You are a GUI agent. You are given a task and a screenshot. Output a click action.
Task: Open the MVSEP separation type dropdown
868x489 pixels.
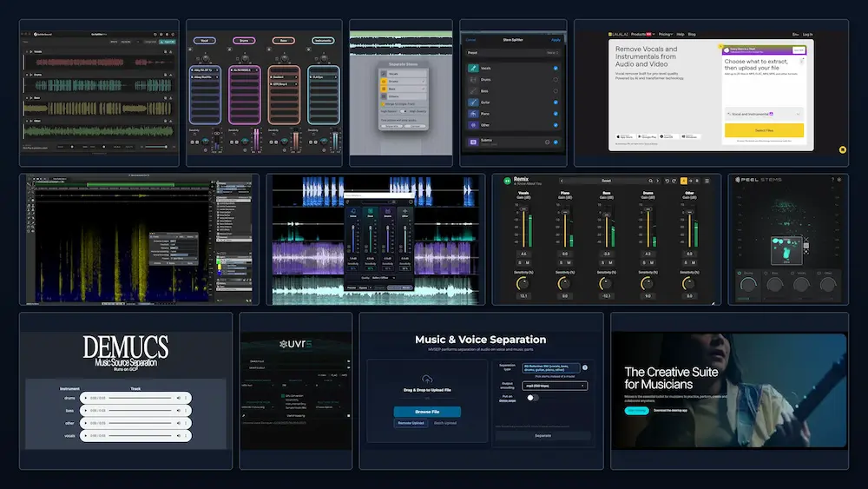click(551, 367)
